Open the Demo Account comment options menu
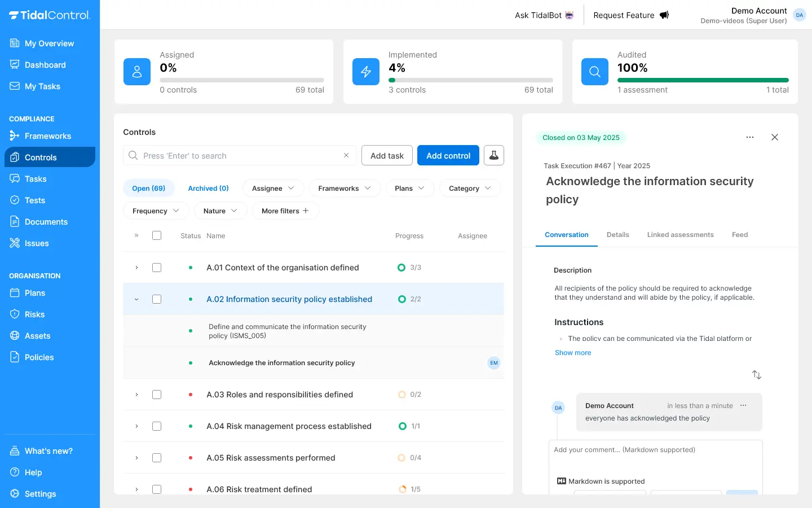The image size is (812, 508). pos(743,405)
